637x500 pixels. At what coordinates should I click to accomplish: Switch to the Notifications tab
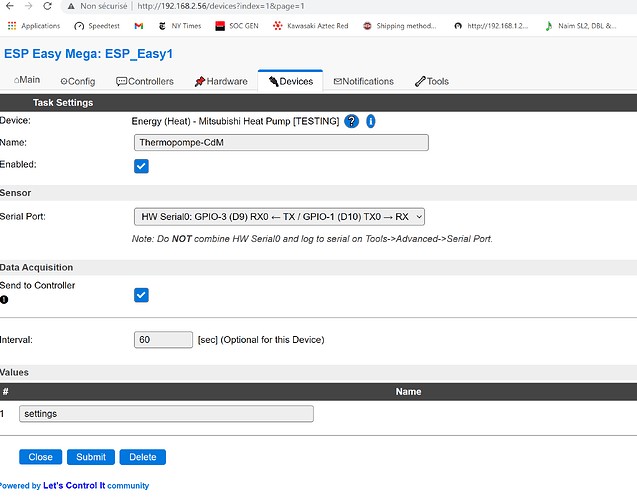coord(364,82)
